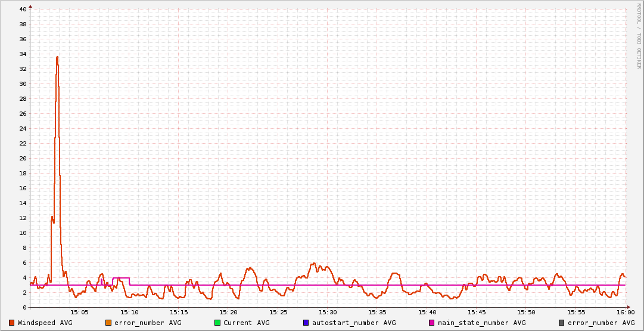644x331 pixels.
Task: Click the 16:00 time label
Action: pos(625,312)
